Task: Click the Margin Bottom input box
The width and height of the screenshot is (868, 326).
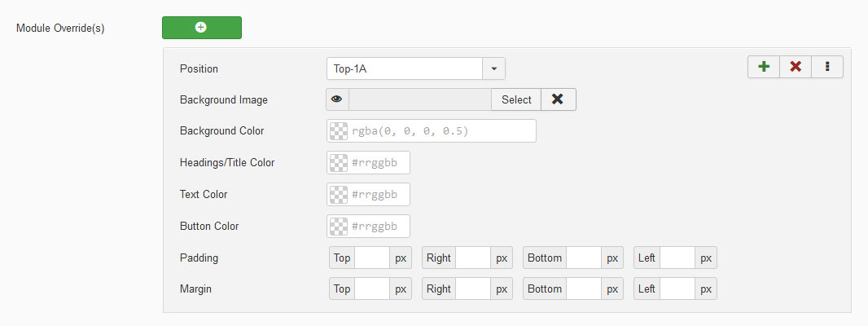Action: pos(584,289)
